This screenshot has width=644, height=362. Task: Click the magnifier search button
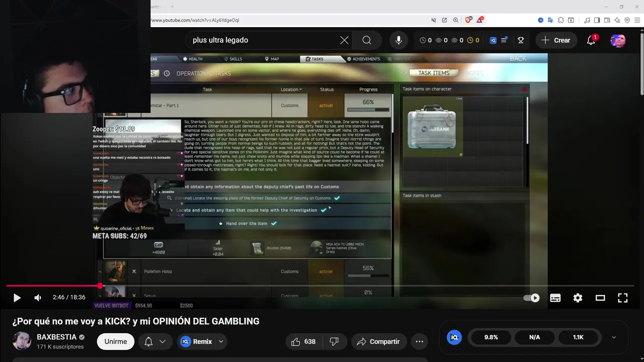click(367, 40)
